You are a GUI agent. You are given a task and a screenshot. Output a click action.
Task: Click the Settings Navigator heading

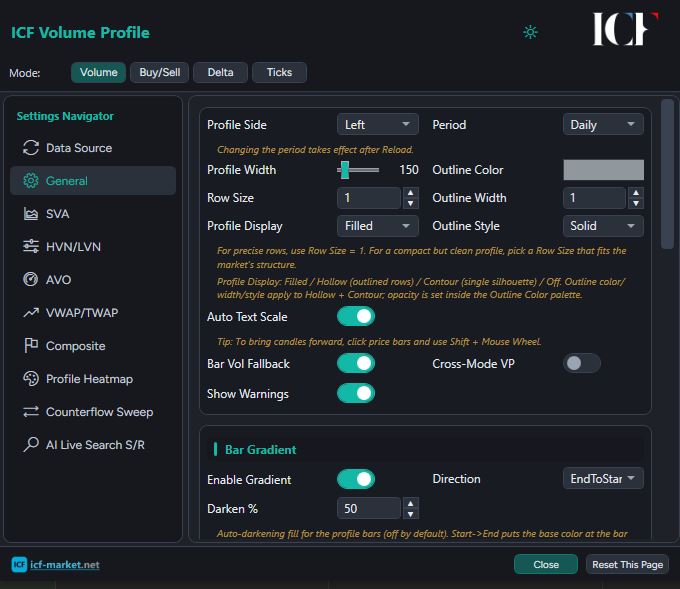[x=65, y=116]
